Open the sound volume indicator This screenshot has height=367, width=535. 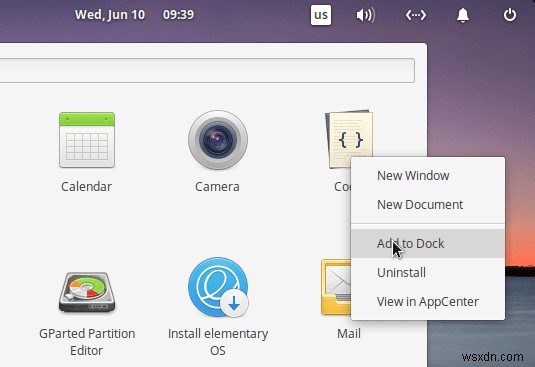click(365, 15)
